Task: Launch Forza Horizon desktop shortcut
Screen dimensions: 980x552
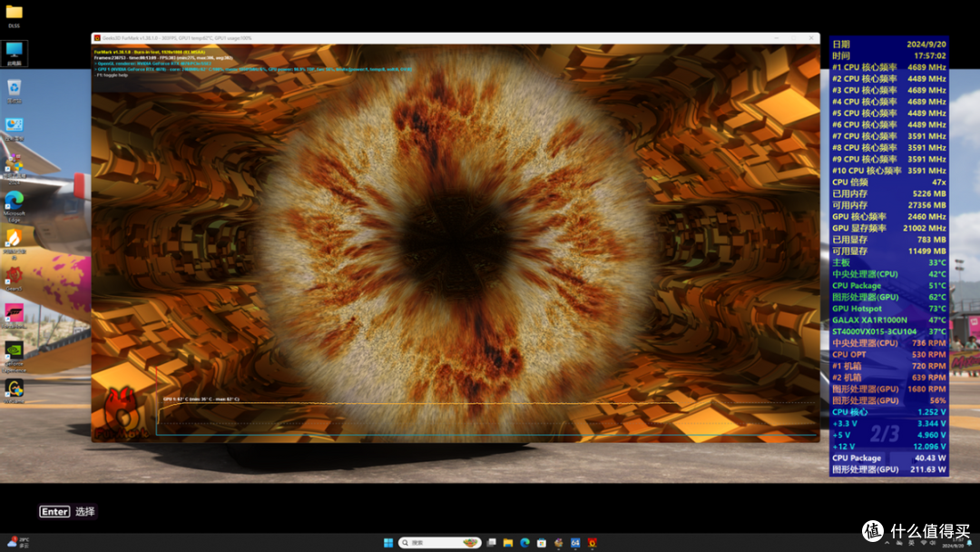Action: [x=14, y=316]
